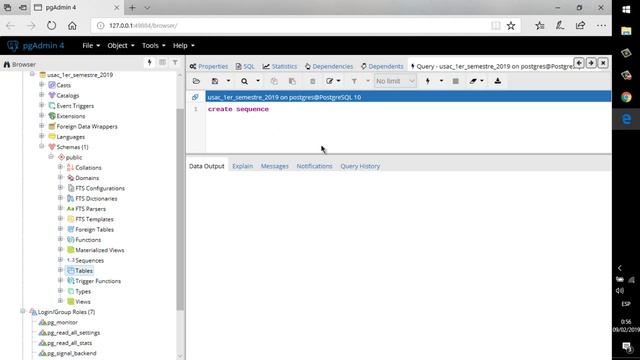Select pg_monitor role in tree
Screen dimensions: 640x360
[58, 322]
